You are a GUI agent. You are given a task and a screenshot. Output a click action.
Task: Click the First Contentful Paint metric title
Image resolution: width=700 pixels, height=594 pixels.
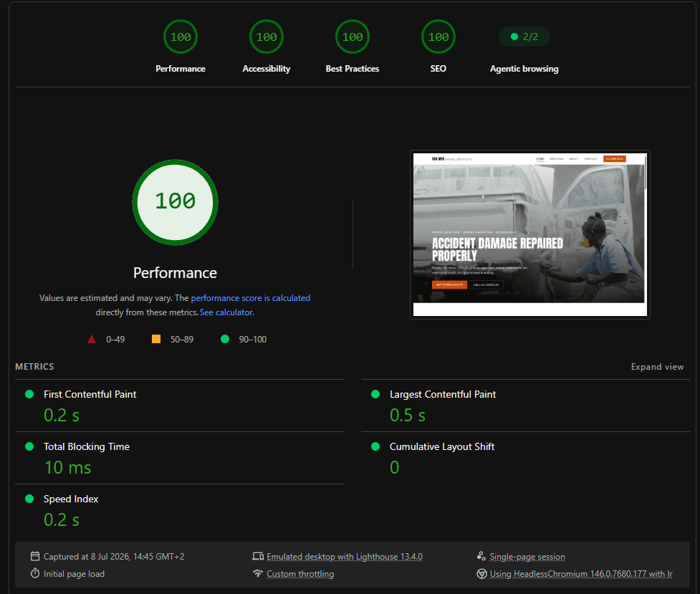click(90, 394)
